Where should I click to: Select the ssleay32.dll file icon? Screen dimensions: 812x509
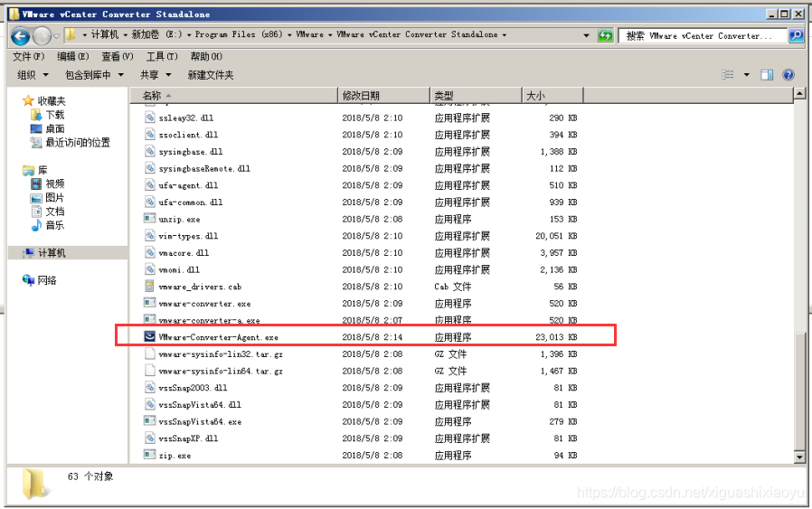(150, 118)
